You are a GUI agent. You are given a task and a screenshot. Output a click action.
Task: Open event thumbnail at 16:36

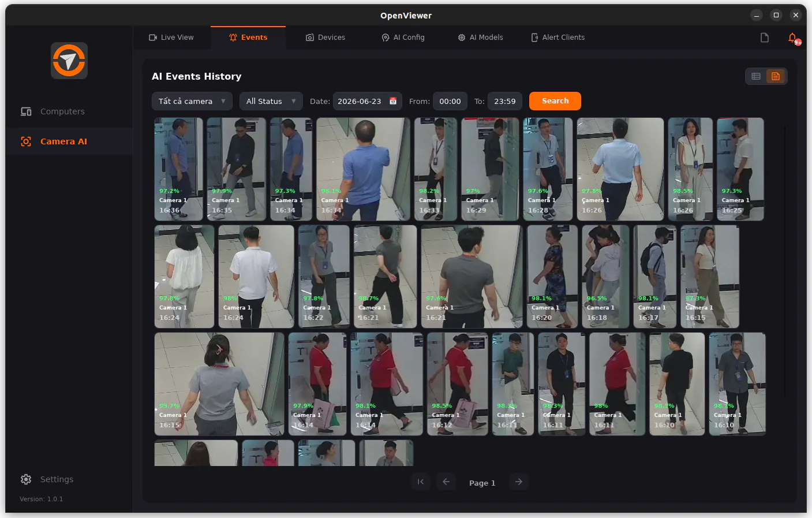(179, 169)
